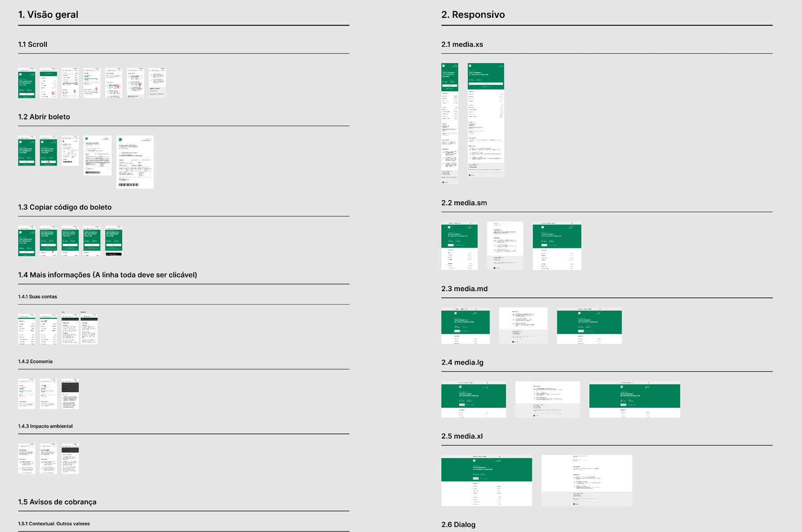
Task: Select the largest boleto document frame under 1.2
Action: pyautogui.click(x=135, y=162)
